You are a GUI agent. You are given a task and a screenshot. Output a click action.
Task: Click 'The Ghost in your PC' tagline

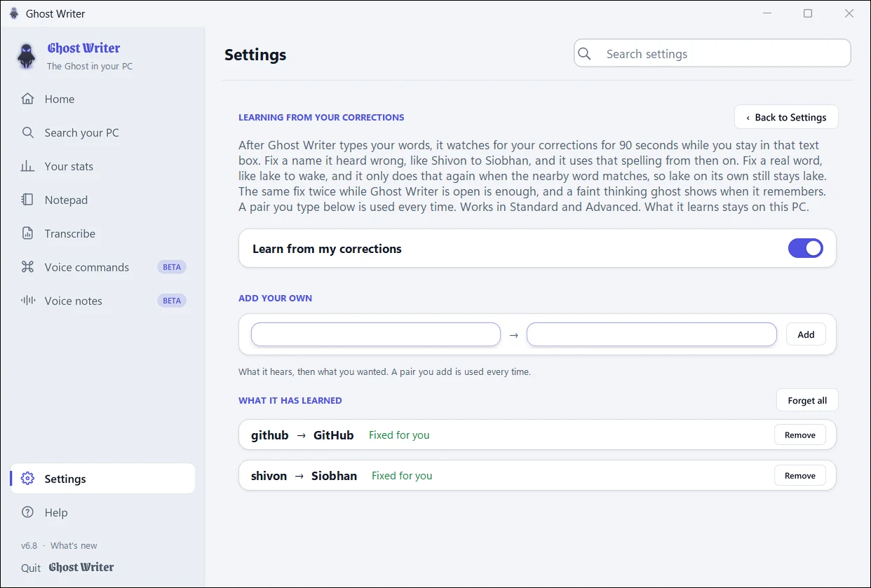90,67
